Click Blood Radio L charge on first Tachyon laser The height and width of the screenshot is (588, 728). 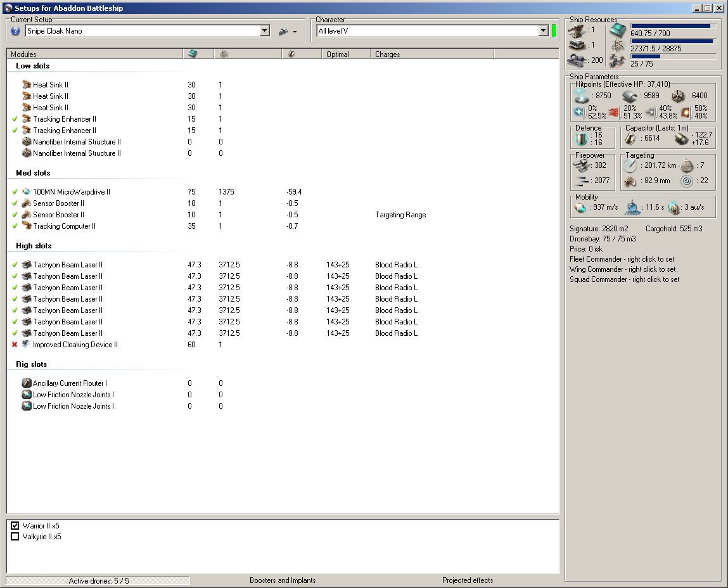point(396,265)
